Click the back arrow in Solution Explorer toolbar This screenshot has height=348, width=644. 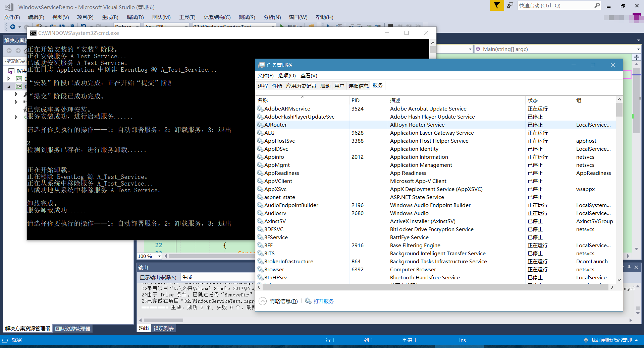(x=9, y=51)
